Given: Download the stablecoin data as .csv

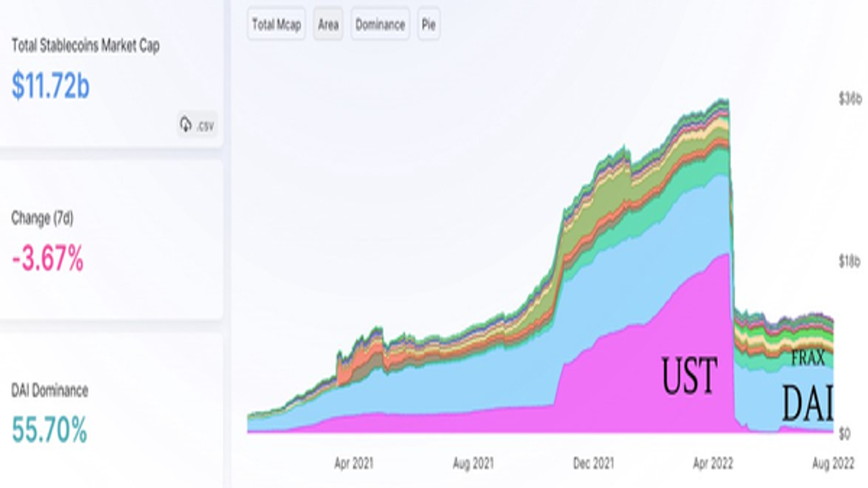Looking at the screenshot, I should 197,125.
